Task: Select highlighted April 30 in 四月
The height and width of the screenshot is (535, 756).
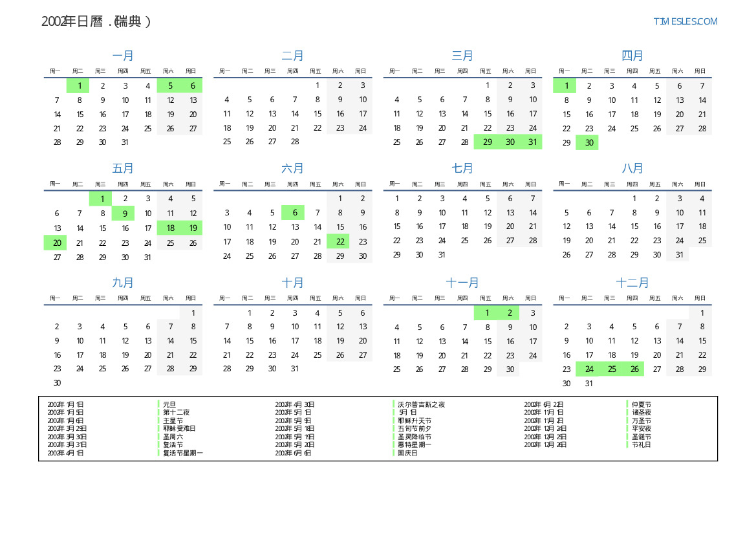Action: (x=589, y=143)
